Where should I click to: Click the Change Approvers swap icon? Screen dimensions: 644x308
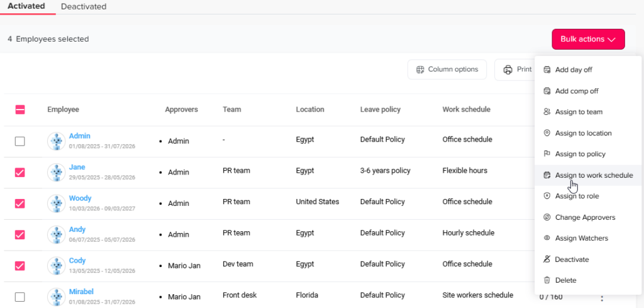click(x=547, y=217)
